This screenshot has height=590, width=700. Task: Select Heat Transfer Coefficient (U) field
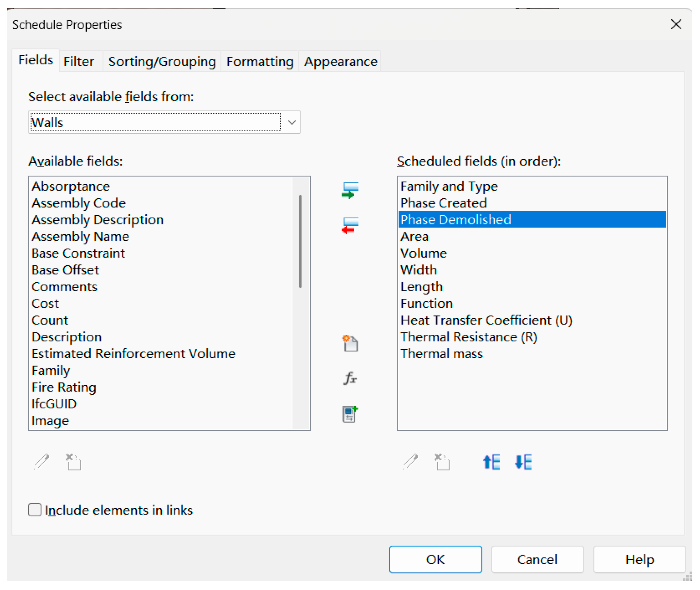tap(486, 320)
